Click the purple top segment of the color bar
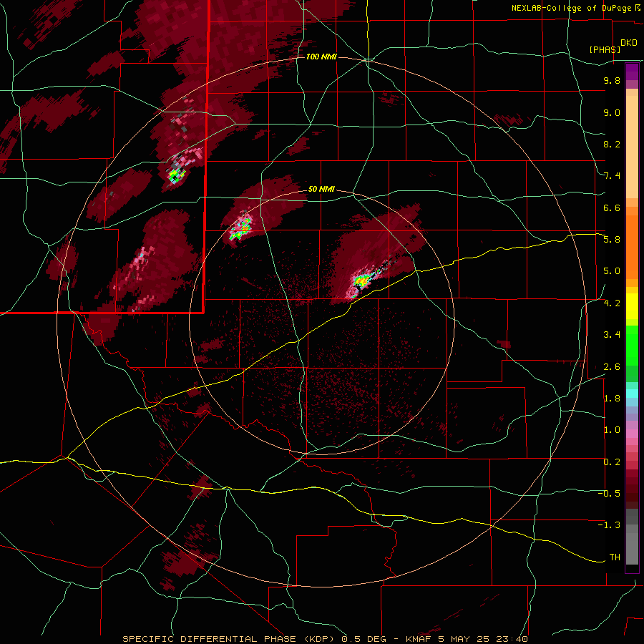This screenshot has width=644, height=644. coord(632,72)
